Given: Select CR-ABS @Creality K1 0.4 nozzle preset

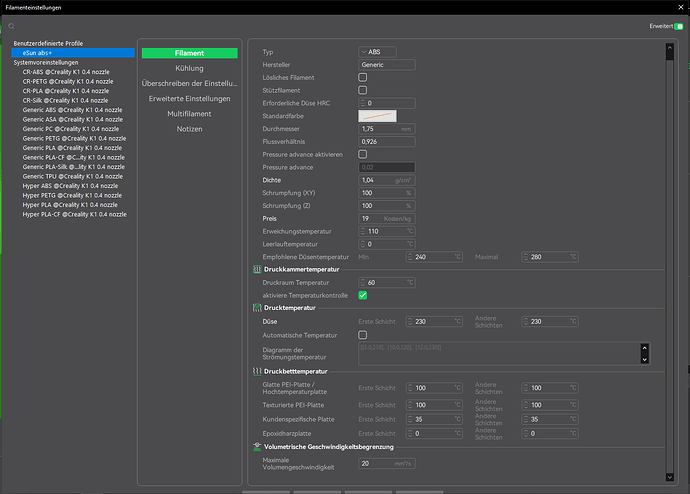Looking at the screenshot, I should click(x=66, y=72).
